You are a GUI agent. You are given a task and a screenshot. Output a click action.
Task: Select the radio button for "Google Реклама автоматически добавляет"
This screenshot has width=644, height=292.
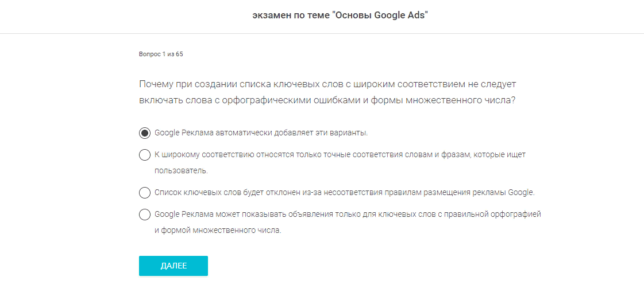pos(145,133)
